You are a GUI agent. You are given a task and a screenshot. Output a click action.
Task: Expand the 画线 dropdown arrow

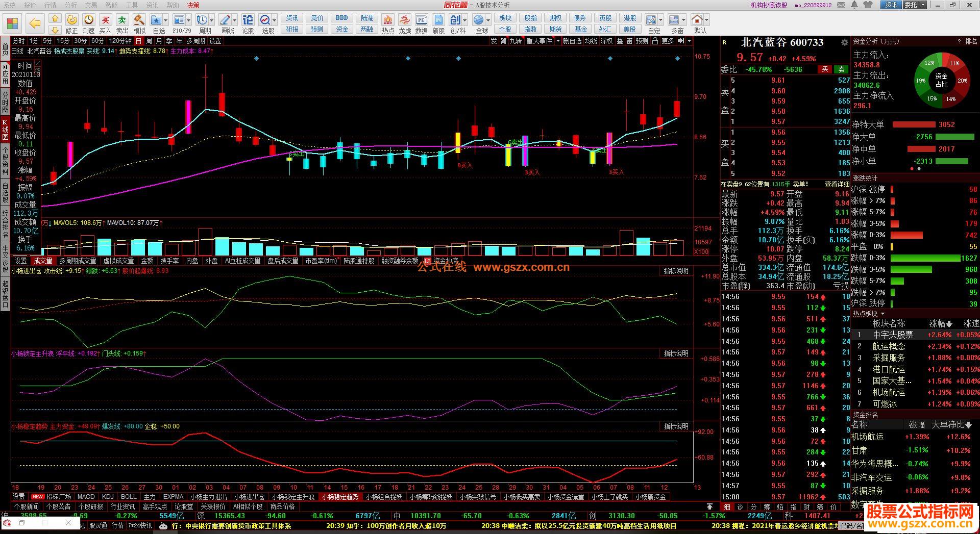[235, 20]
